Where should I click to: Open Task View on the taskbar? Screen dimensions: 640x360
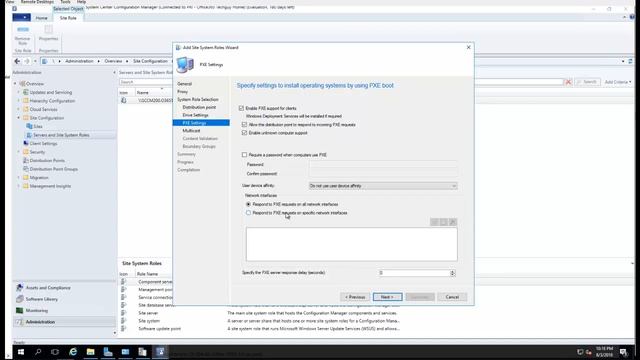(55, 352)
